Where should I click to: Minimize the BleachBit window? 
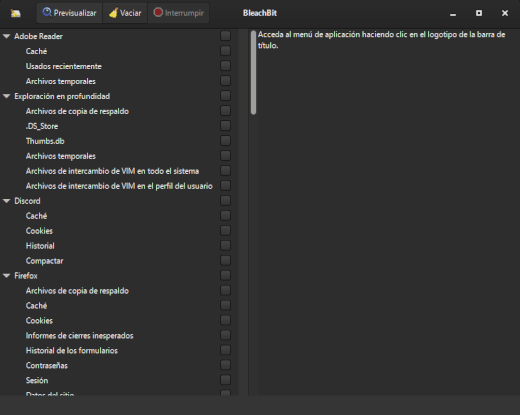click(453, 13)
